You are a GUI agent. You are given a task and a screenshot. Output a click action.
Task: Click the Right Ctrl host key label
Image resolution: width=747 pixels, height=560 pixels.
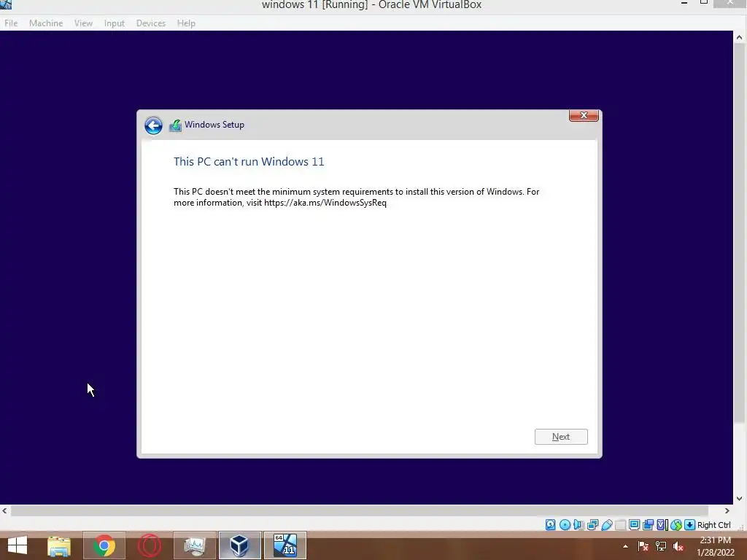(713, 525)
